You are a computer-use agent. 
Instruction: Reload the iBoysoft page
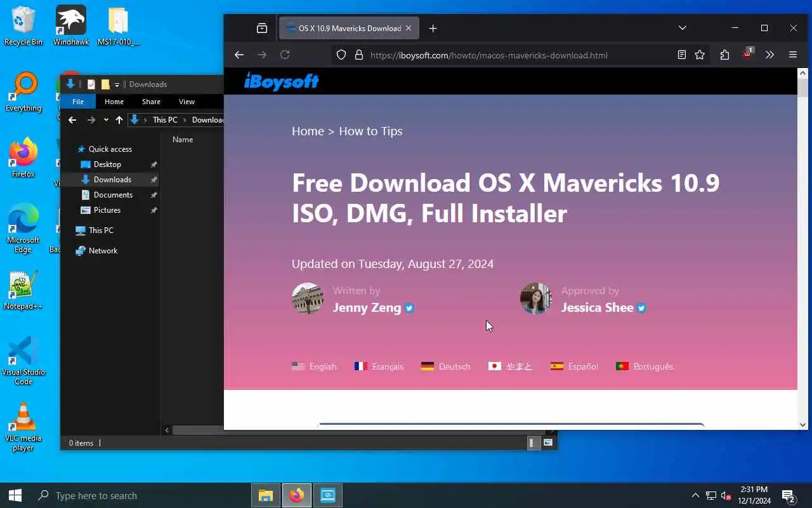[x=285, y=55]
